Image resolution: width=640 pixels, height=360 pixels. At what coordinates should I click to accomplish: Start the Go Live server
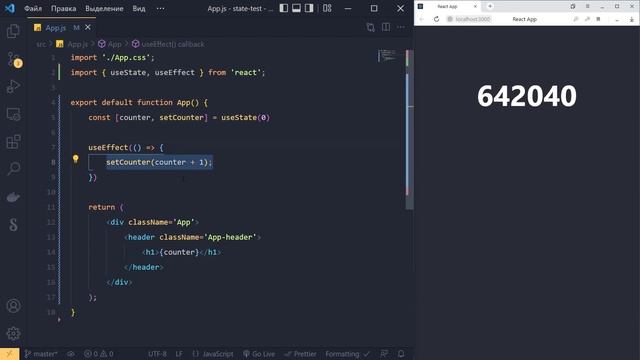[259, 354]
